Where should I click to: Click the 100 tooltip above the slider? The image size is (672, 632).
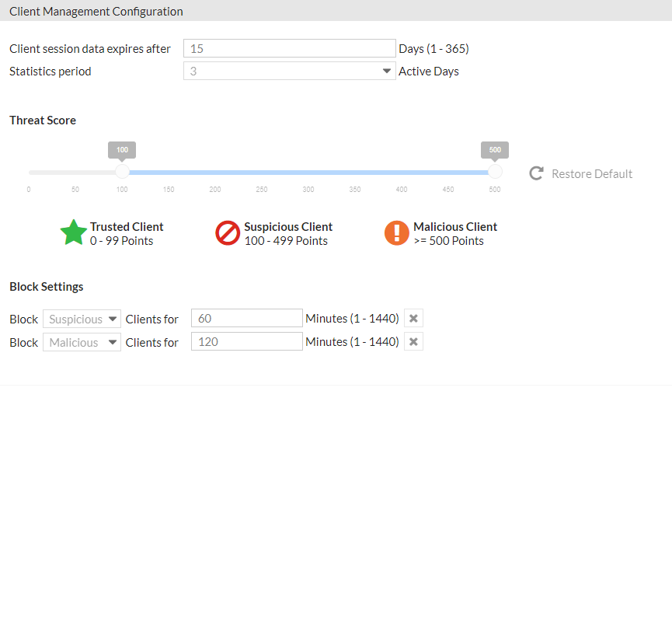point(122,150)
